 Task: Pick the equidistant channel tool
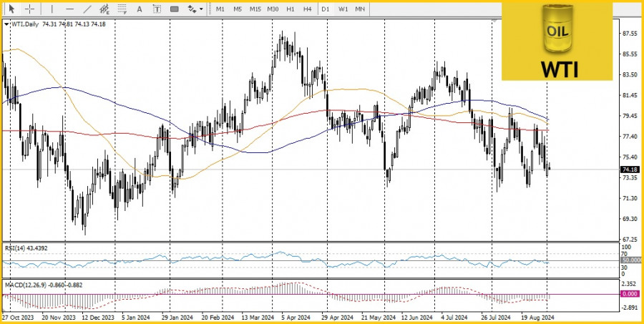[x=105, y=9]
